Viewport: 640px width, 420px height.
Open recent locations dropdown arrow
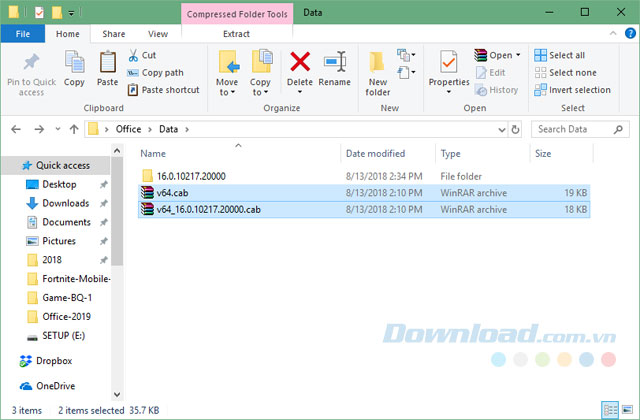click(x=58, y=129)
